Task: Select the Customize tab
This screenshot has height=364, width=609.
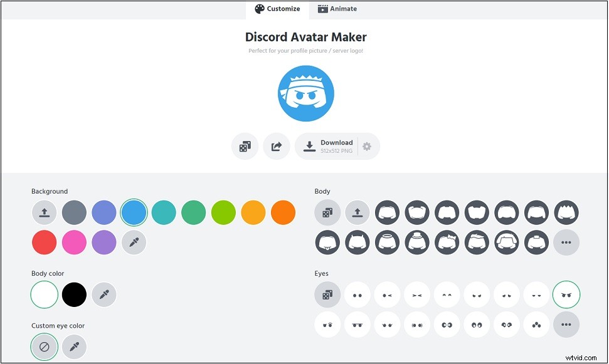Action: 277,9
